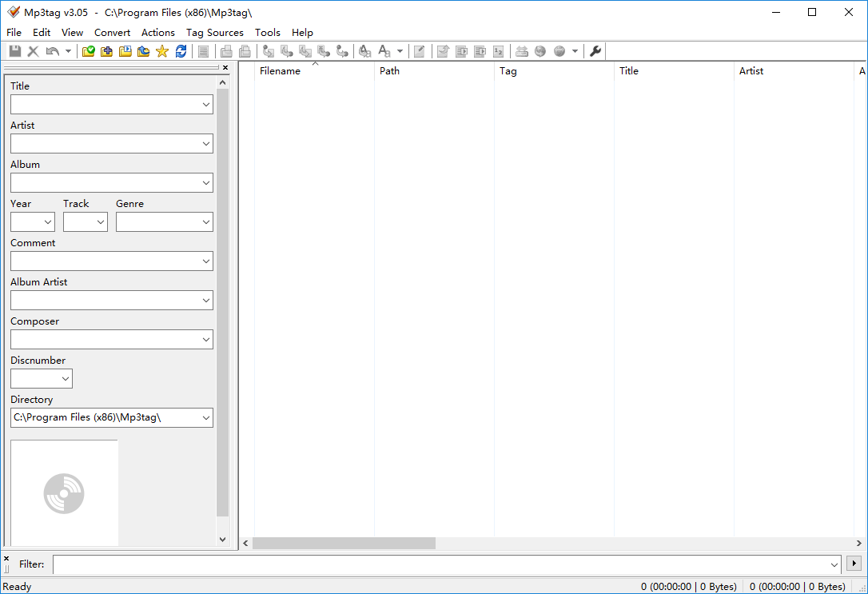This screenshot has height=594, width=868.
Task: Expand the Genre dropdown
Action: click(x=205, y=222)
